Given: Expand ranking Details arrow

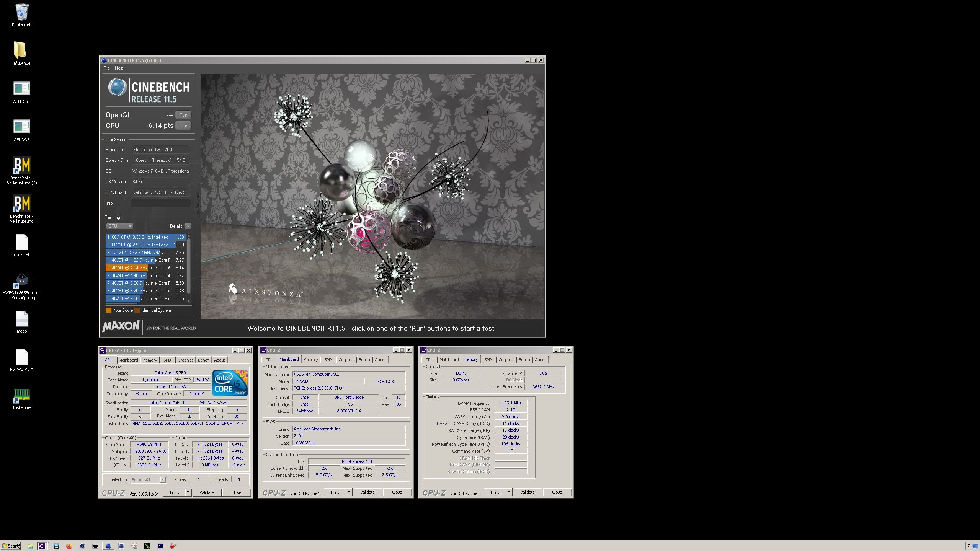Looking at the screenshot, I should point(188,226).
